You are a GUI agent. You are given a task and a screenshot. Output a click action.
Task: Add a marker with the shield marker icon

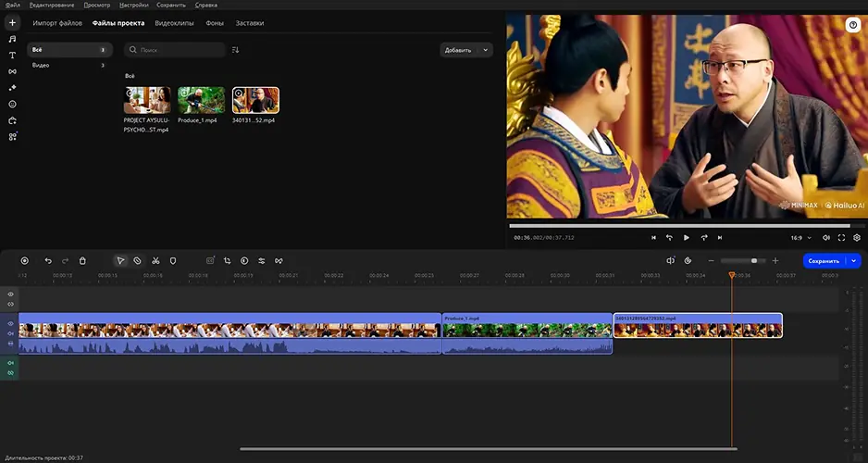[x=173, y=261]
